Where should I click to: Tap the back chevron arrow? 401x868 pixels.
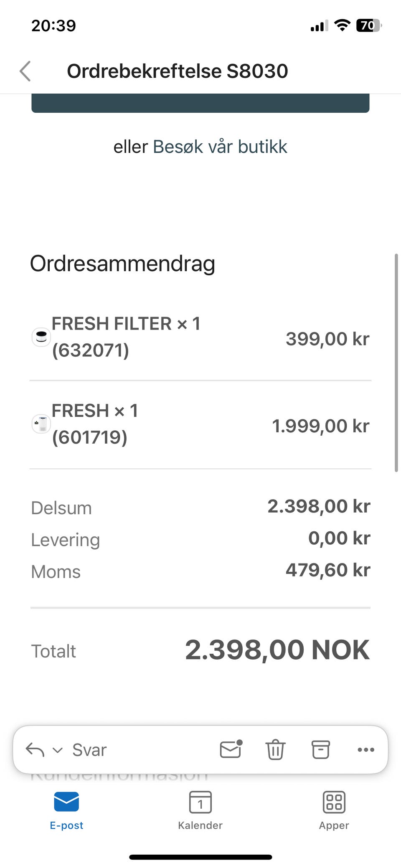tap(25, 71)
